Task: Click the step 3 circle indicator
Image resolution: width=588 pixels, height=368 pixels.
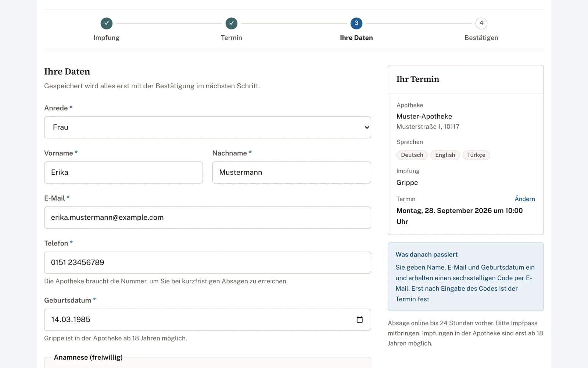Action: 356,23
